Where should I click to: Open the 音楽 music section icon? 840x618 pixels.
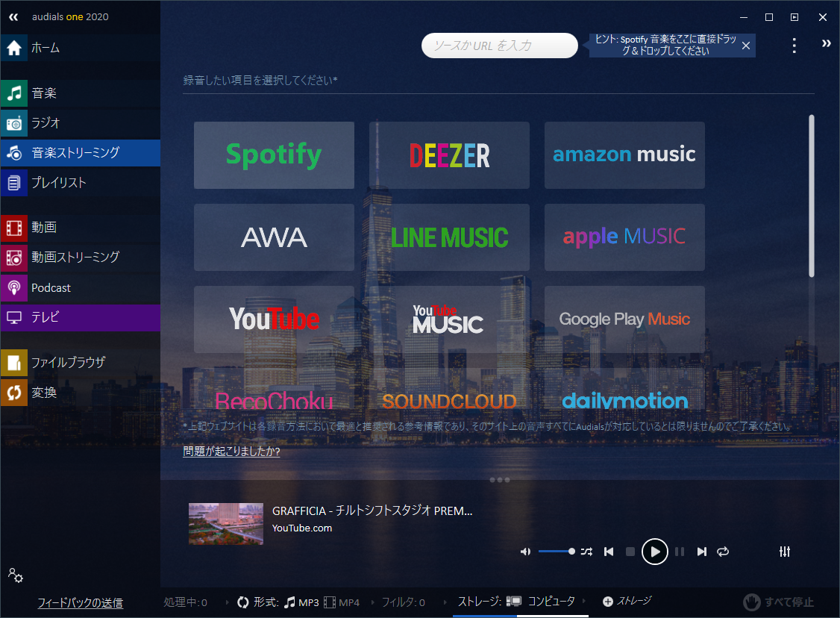(x=14, y=93)
